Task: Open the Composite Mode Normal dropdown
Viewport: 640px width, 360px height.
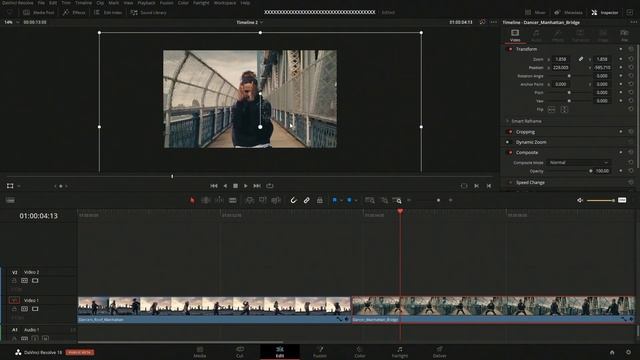Action: 578,162
